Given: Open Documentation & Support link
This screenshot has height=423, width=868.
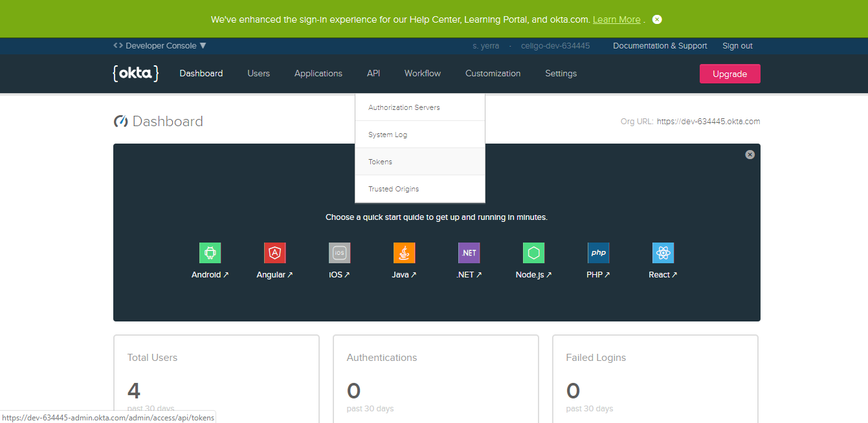Looking at the screenshot, I should pyautogui.click(x=660, y=46).
